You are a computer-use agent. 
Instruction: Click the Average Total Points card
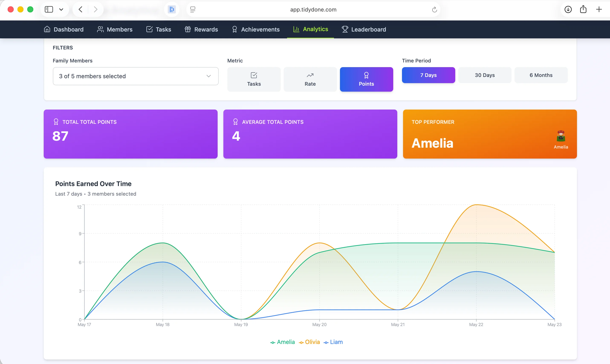310,134
